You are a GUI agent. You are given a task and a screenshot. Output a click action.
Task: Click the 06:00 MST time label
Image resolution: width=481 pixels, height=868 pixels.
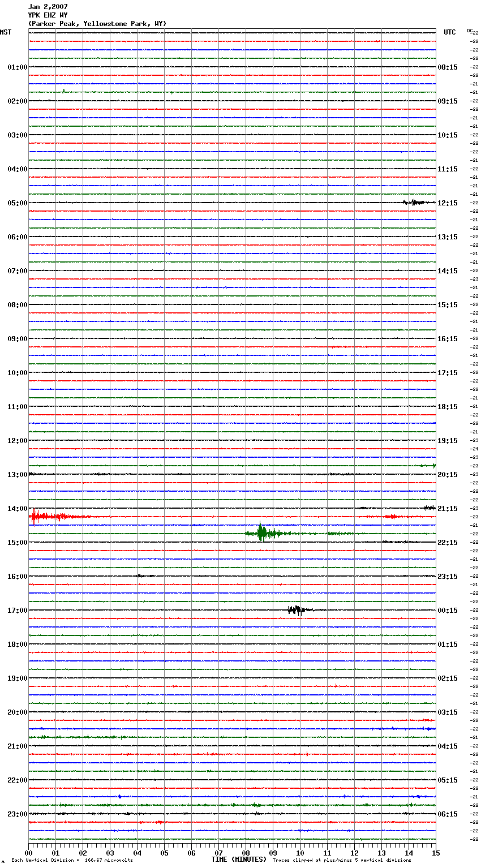coord(18,237)
